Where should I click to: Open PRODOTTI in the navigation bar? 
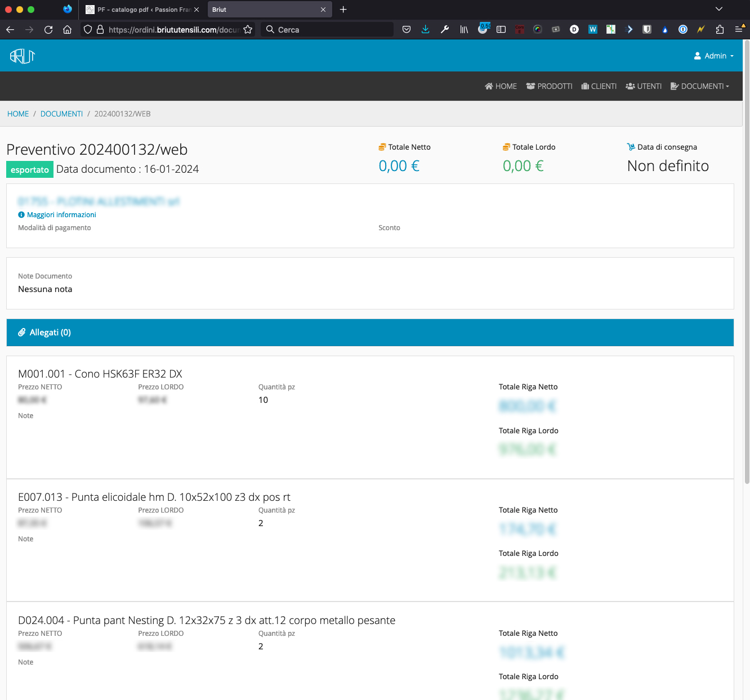(x=549, y=86)
